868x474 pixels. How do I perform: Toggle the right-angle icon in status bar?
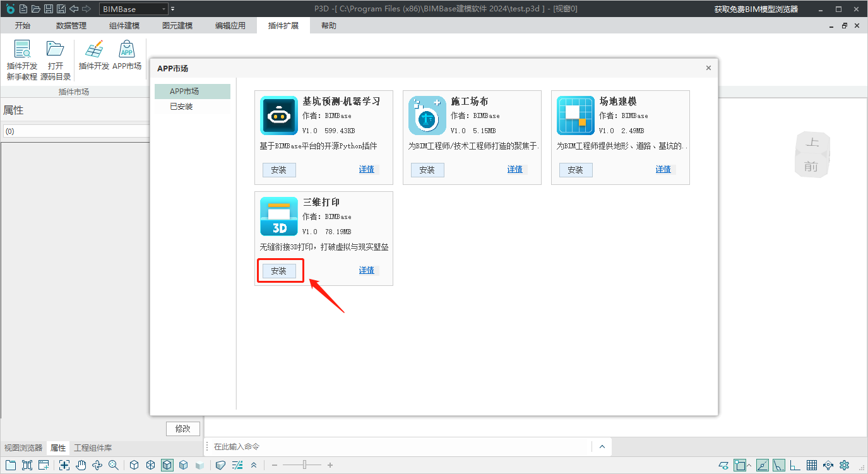point(795,465)
